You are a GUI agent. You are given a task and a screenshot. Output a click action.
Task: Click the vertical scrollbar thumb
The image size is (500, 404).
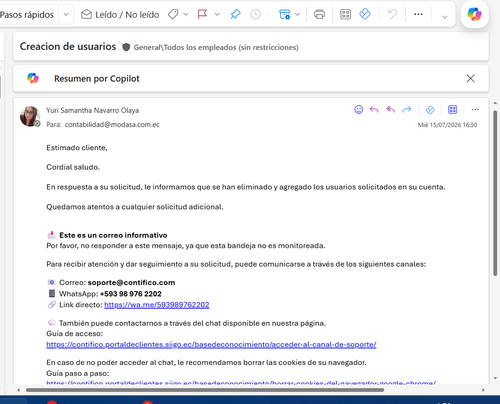(x=495, y=193)
